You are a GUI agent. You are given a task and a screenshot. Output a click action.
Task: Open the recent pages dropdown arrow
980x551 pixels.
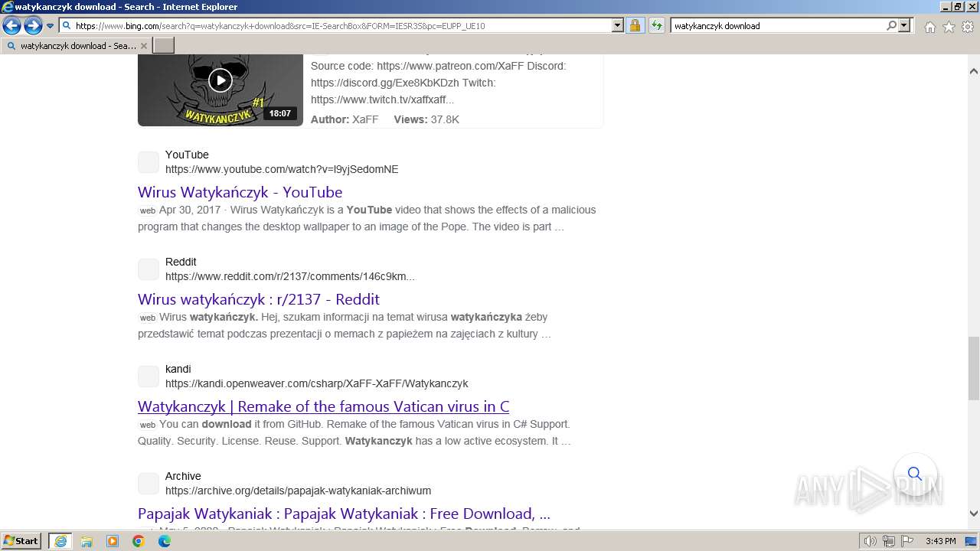coord(50,26)
